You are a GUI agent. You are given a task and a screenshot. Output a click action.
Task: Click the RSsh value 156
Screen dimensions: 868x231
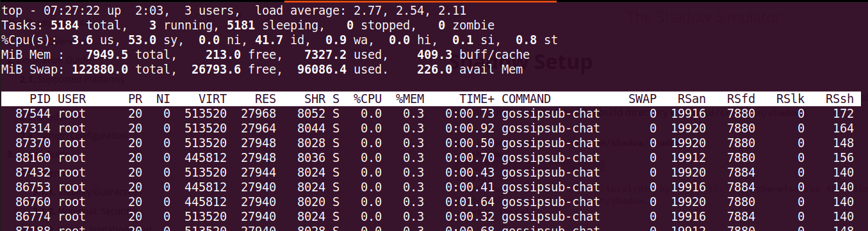click(x=844, y=157)
